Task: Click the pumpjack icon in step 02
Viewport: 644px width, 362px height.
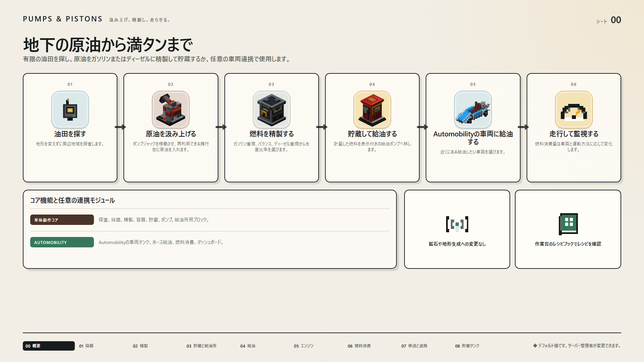Action: 171,110
